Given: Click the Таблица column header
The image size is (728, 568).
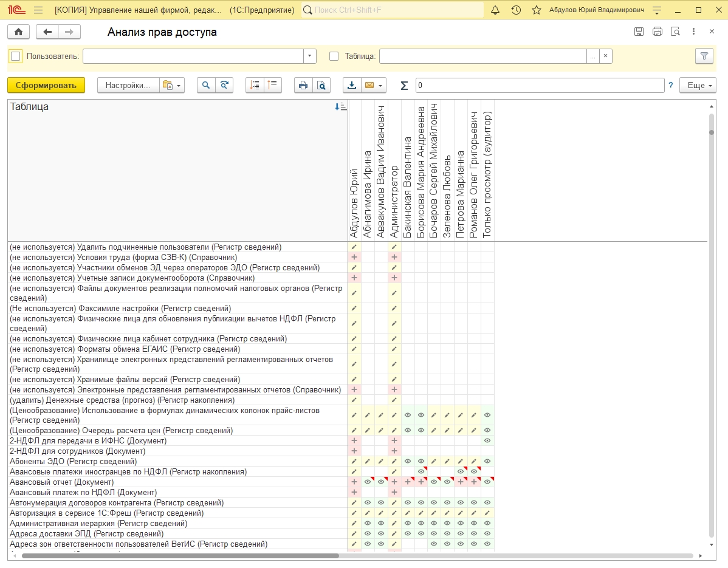Looking at the screenshot, I should click(178, 170).
